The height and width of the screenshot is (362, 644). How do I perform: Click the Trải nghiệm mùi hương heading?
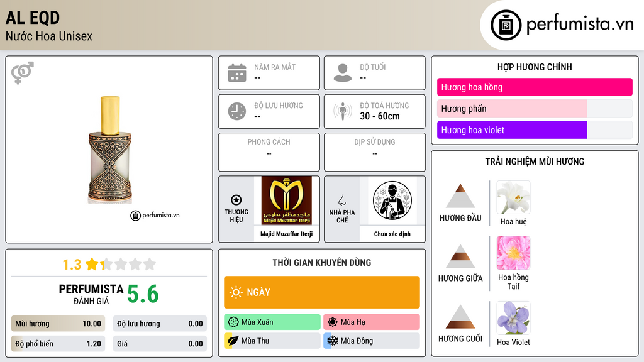click(535, 162)
